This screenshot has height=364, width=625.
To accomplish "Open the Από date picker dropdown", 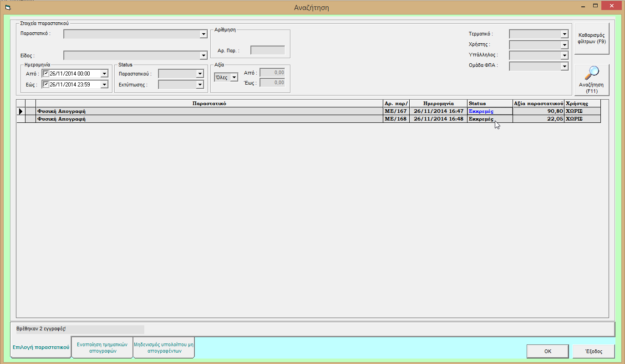I will point(104,73).
